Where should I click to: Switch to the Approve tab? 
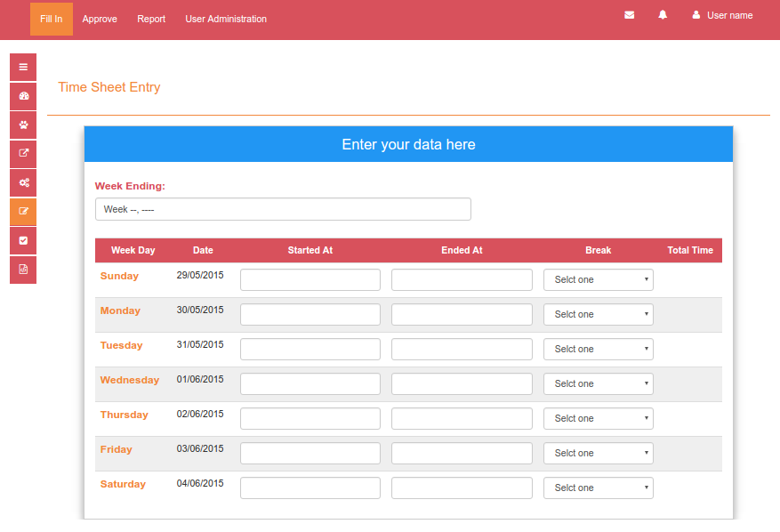tap(100, 19)
